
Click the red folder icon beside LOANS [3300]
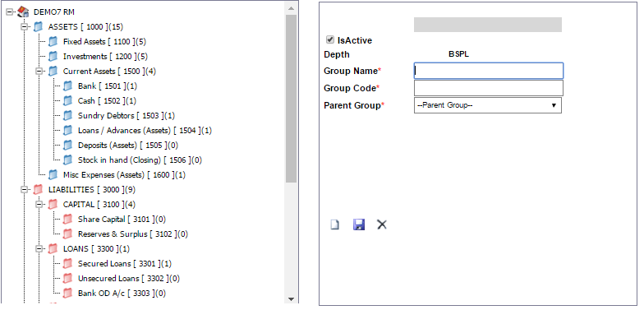[53, 248]
